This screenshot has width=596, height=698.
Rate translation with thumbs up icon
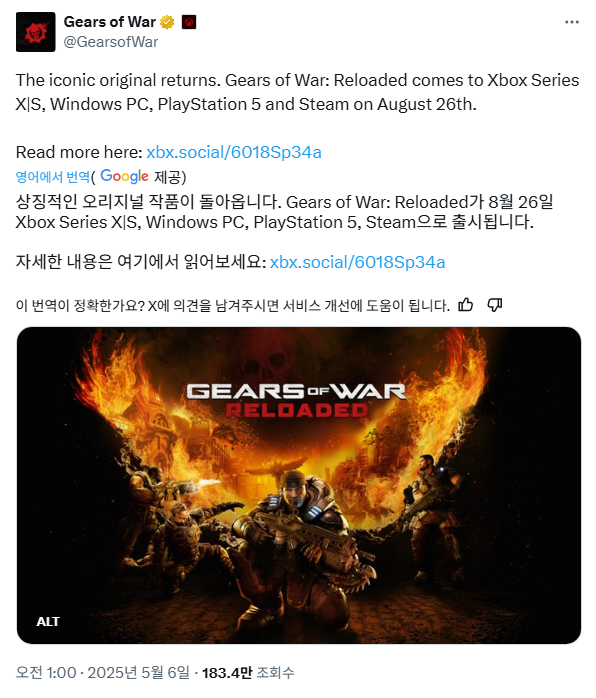pos(466,305)
